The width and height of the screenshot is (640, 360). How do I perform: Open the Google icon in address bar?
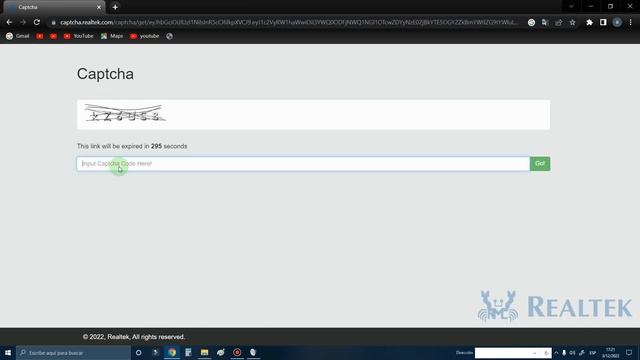pyautogui.click(x=531, y=22)
